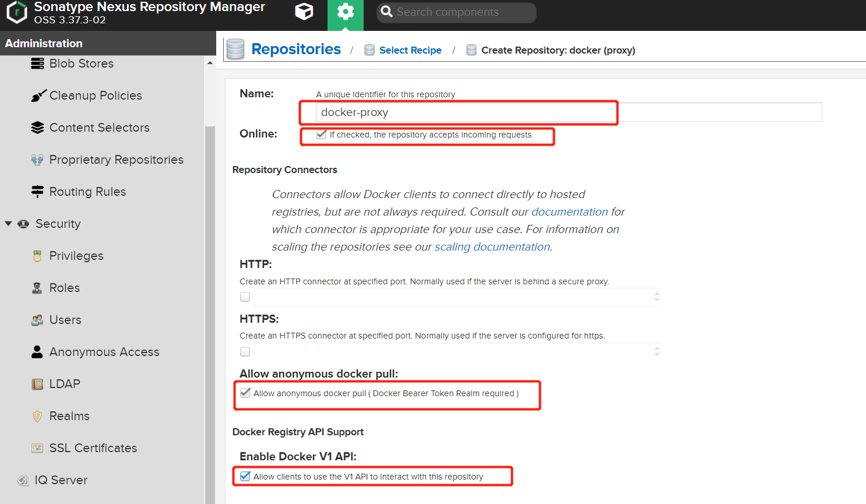
Task: Click the Privileges medal icon
Action: [x=37, y=256]
